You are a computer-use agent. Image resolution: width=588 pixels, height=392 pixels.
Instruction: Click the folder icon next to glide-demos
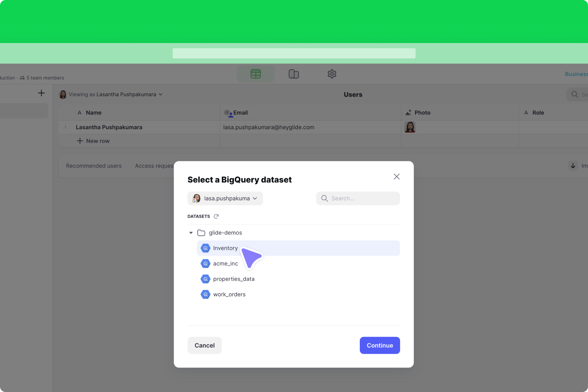point(201,232)
